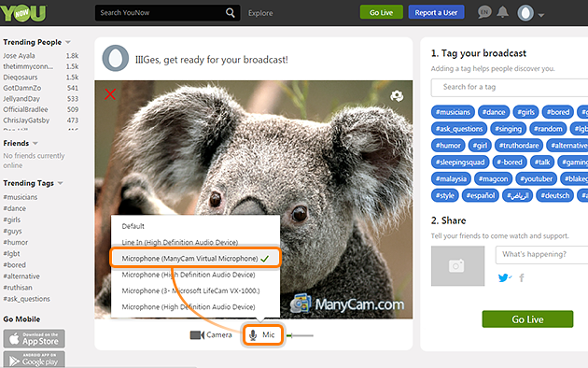Open the account dropdown arrow

(541, 15)
